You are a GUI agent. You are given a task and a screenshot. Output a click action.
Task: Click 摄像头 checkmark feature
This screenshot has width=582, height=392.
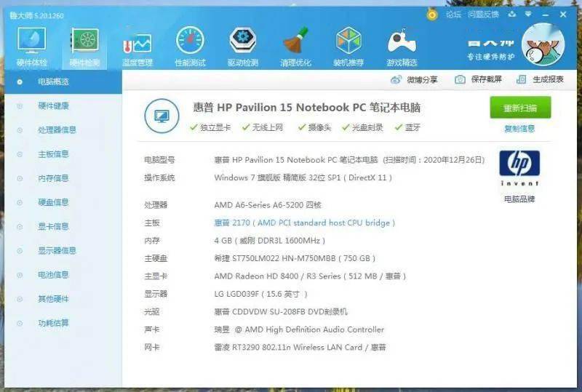(x=314, y=127)
